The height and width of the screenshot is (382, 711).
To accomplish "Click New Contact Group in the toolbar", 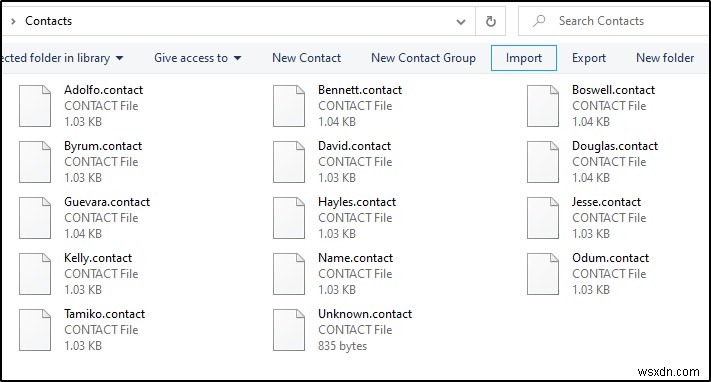I will (424, 58).
